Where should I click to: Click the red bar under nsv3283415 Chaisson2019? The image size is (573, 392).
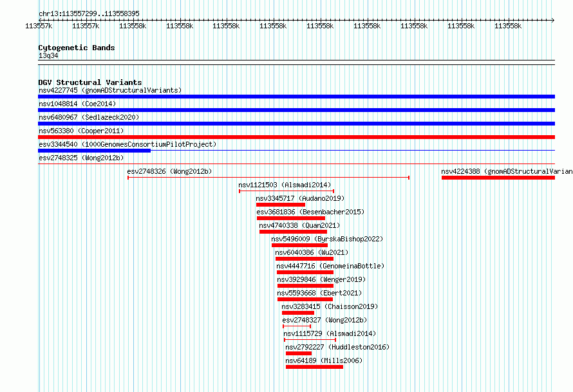298,313
